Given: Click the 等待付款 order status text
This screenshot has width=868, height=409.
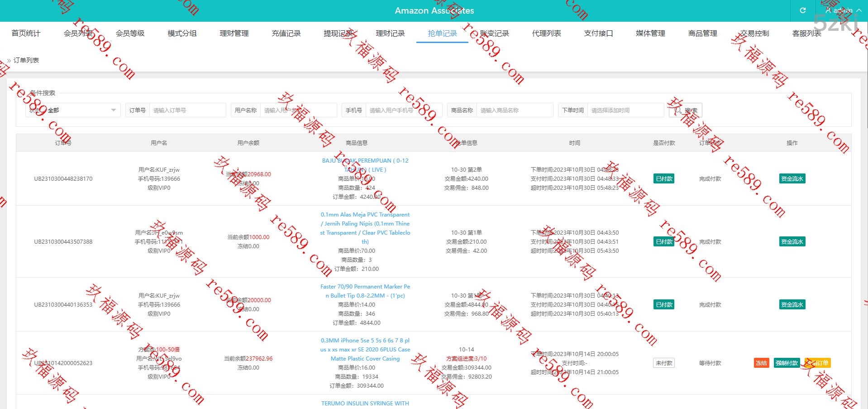Looking at the screenshot, I should [710, 363].
